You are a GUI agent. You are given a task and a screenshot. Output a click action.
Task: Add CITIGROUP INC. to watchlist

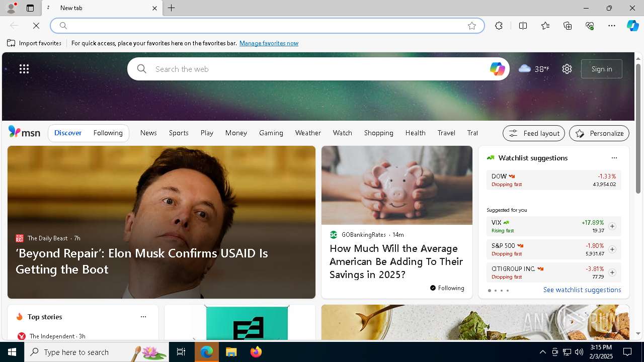click(612, 273)
